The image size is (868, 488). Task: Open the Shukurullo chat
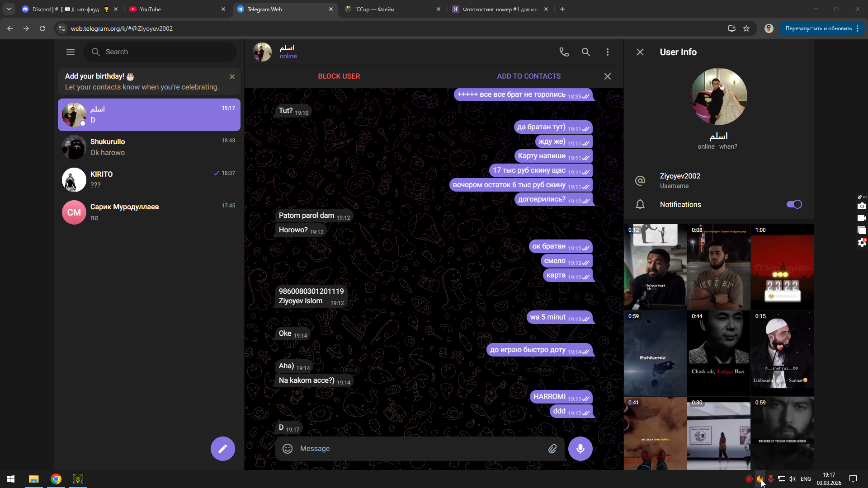(x=149, y=147)
